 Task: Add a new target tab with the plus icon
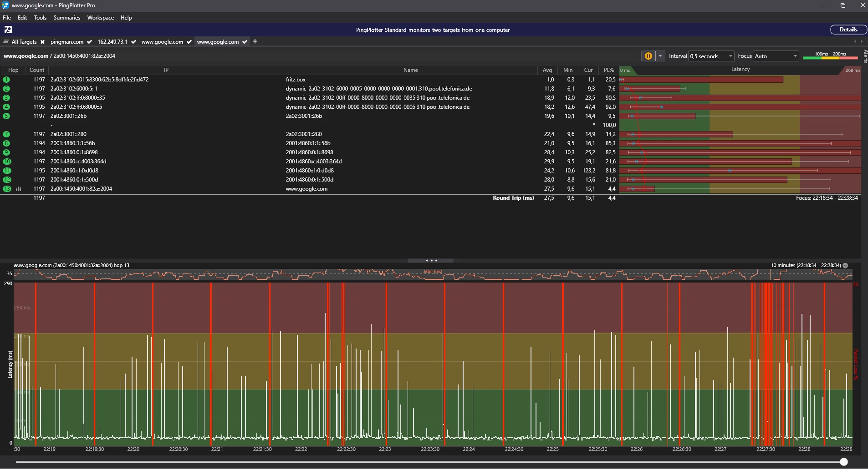point(255,41)
